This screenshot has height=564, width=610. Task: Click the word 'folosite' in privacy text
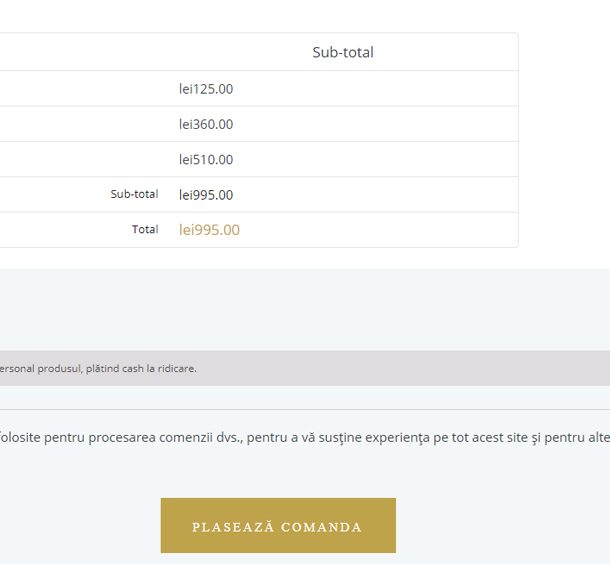pyautogui.click(x=20, y=437)
